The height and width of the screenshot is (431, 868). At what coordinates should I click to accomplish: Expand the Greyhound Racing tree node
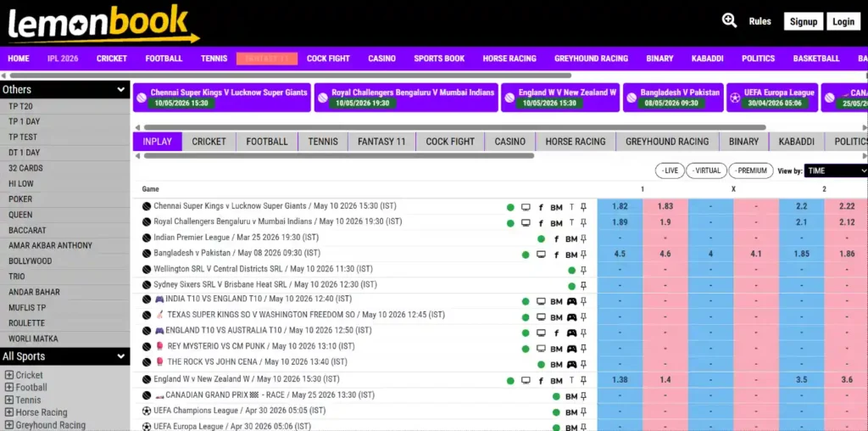point(8,425)
